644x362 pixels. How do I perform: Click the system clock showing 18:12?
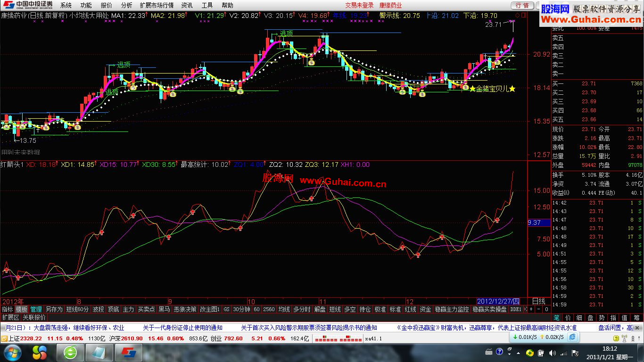(x=610, y=349)
